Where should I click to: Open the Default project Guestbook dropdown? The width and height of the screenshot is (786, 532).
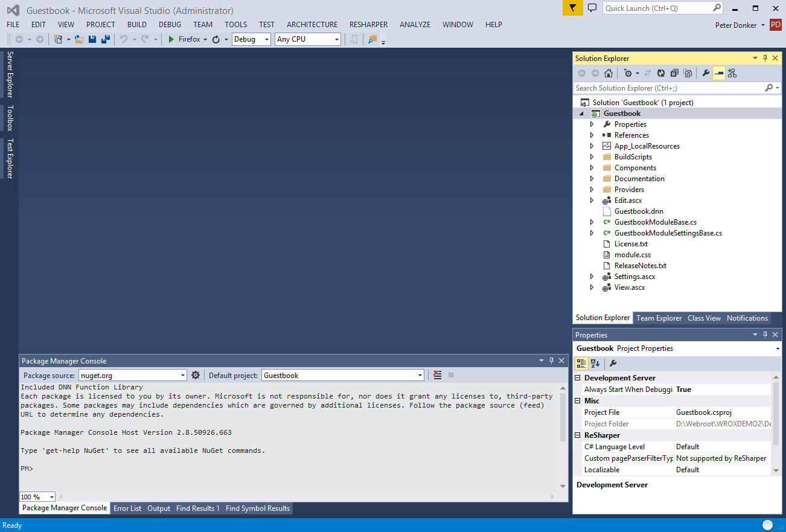[343, 375]
